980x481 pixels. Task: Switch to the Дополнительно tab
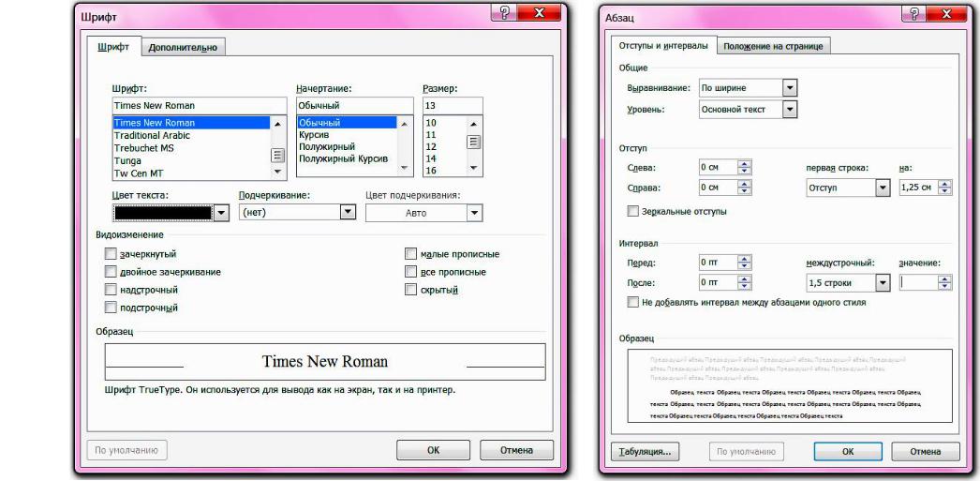[183, 48]
